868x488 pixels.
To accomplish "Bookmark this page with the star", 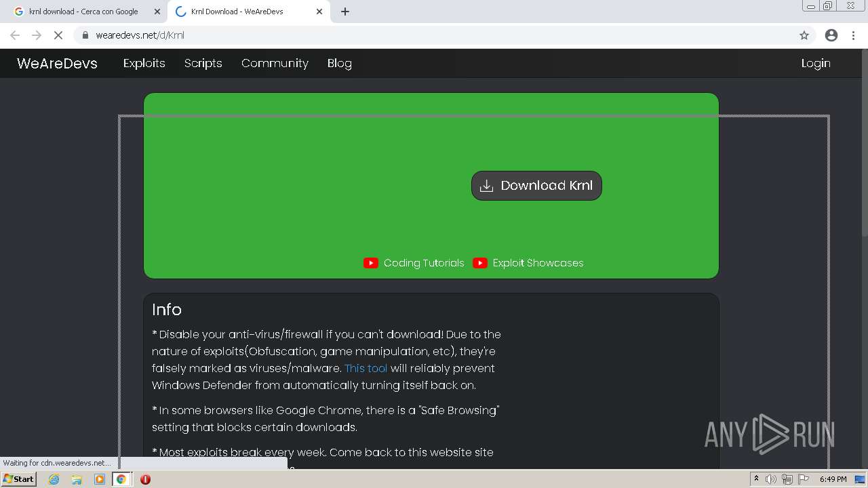I will pos(804,35).
